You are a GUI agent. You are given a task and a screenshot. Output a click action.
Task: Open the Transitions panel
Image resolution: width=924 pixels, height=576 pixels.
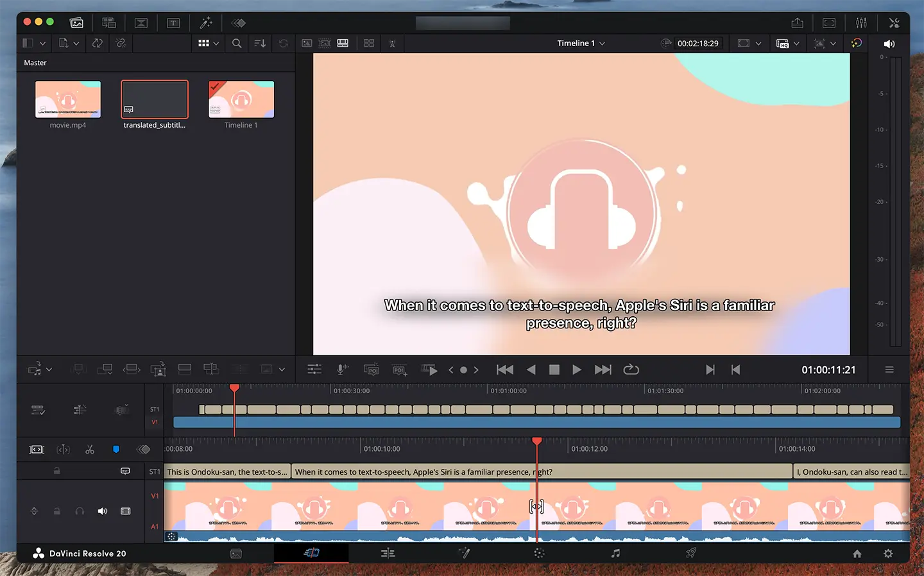click(141, 23)
